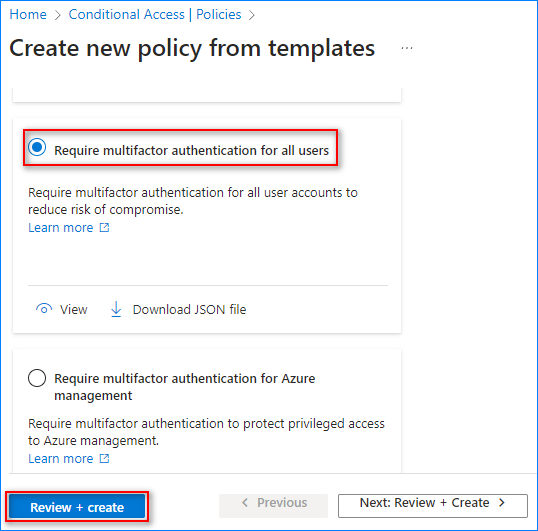538x531 pixels.
Task: Open Learn more link under all users template
Action: [61, 228]
